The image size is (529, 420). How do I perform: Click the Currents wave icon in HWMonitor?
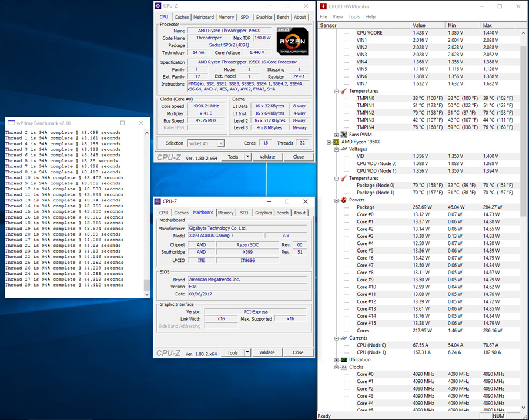[x=344, y=338]
